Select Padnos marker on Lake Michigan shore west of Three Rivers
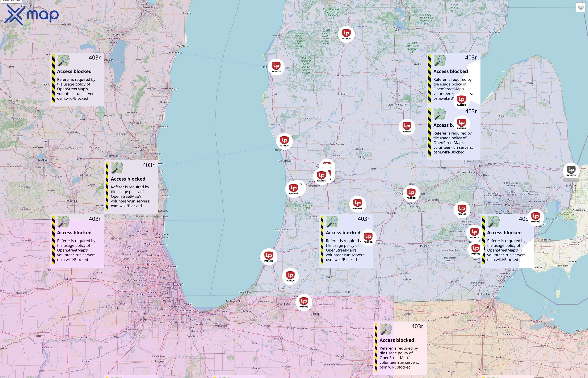The height and width of the screenshot is (378, 588). [269, 257]
